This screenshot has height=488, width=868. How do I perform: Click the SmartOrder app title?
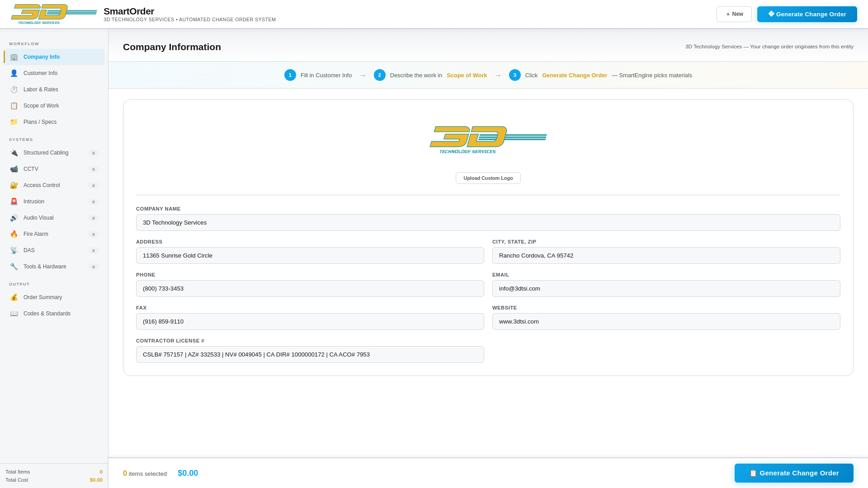129,11
